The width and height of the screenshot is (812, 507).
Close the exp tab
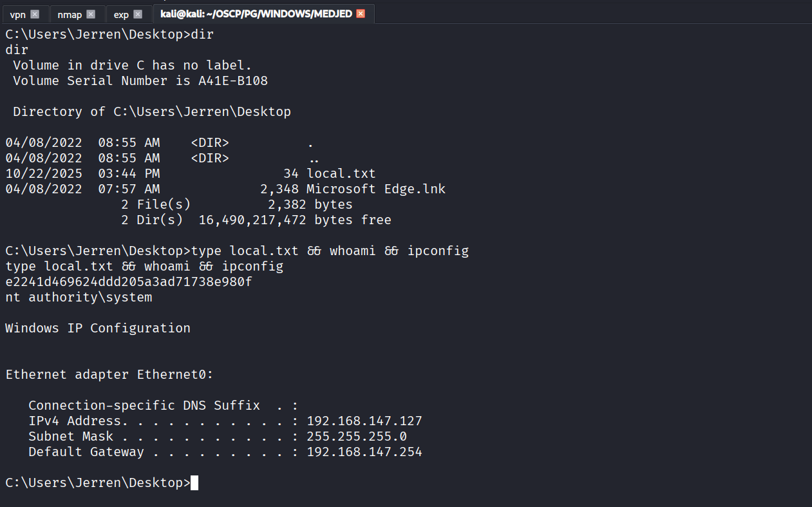click(138, 14)
